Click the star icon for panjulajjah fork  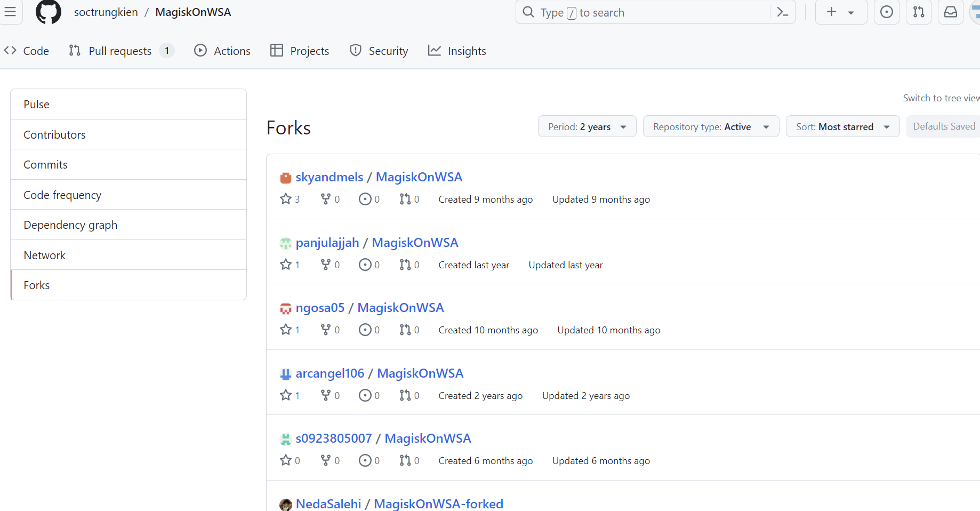(x=286, y=265)
